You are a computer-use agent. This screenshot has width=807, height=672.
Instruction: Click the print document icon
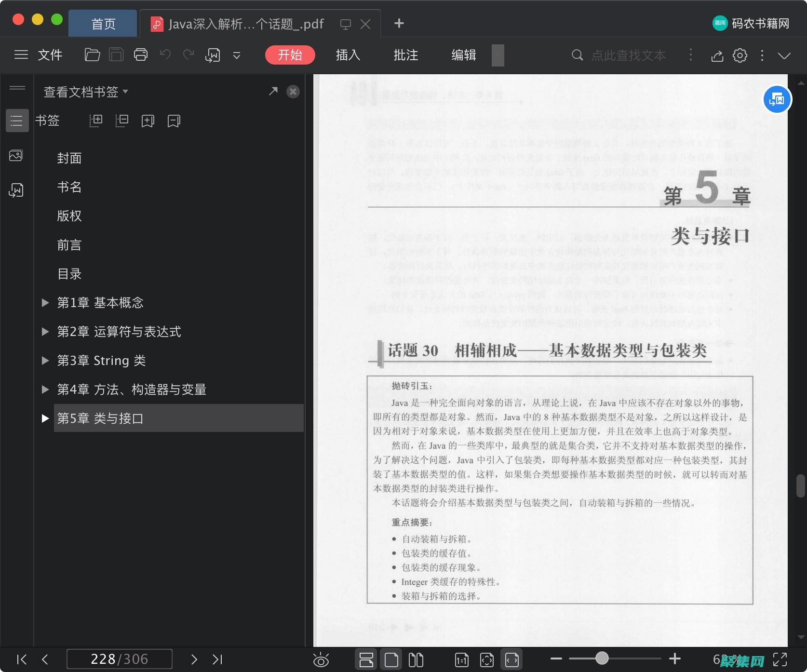coord(140,55)
